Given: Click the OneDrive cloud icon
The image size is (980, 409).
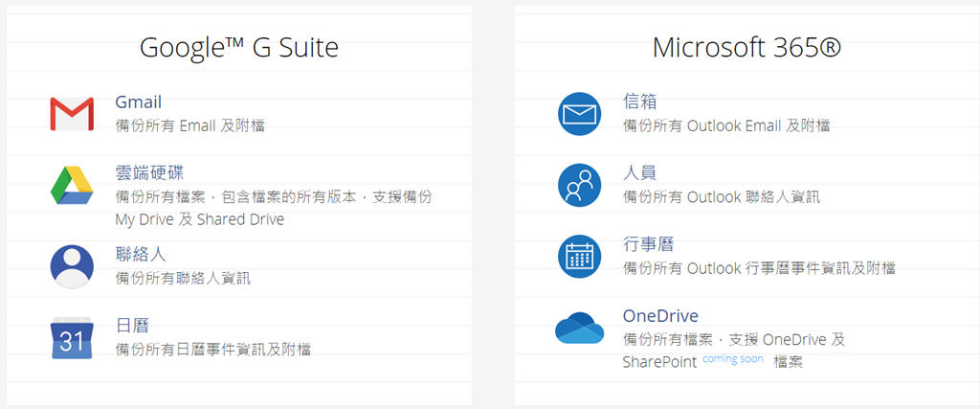Looking at the screenshot, I should click(x=579, y=329).
